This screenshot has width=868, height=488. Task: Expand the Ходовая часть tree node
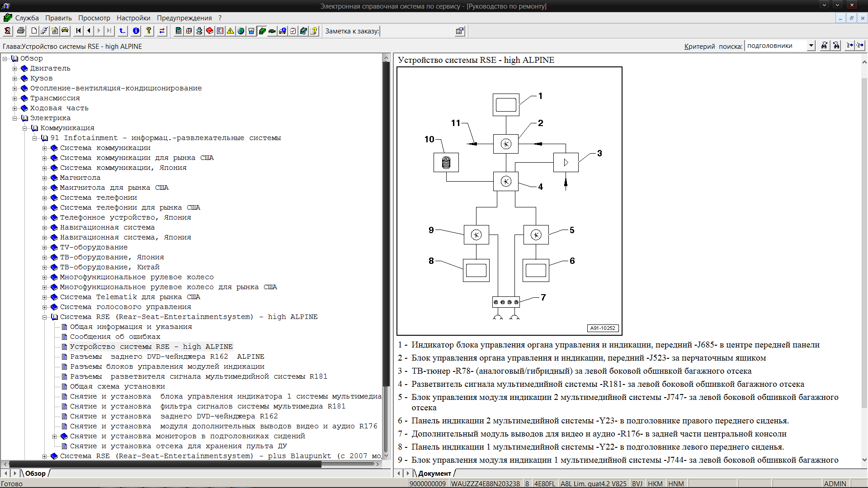click(x=15, y=108)
